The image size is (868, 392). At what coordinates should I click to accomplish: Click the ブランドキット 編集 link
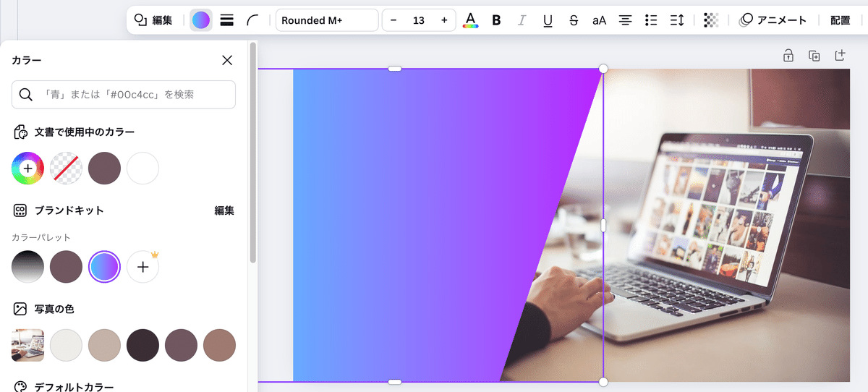(x=224, y=210)
